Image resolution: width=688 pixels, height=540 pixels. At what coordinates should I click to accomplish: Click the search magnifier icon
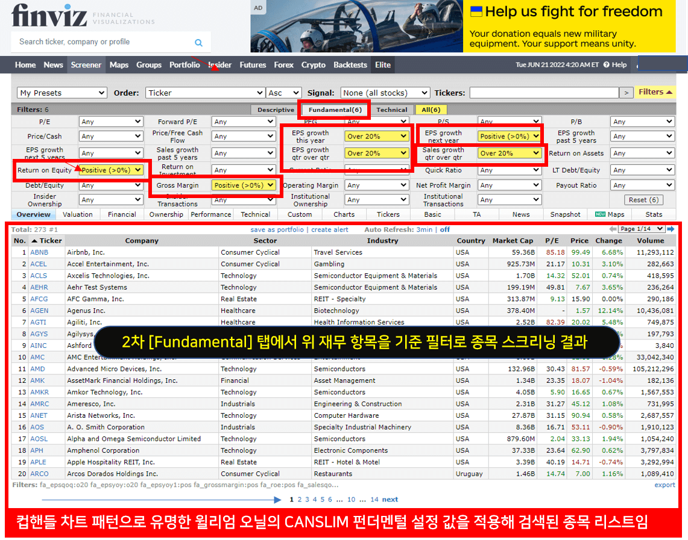pyautogui.click(x=198, y=43)
